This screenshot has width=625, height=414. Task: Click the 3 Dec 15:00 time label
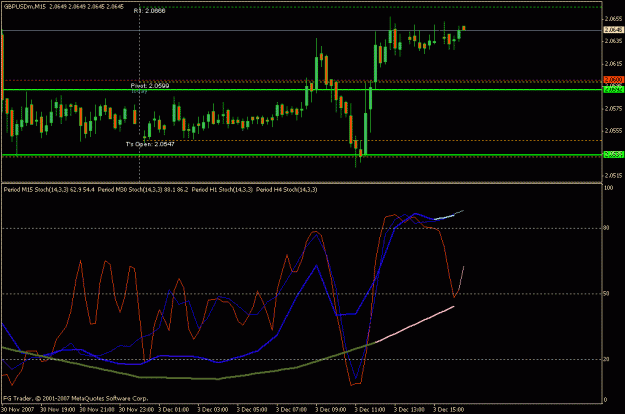[449, 409]
